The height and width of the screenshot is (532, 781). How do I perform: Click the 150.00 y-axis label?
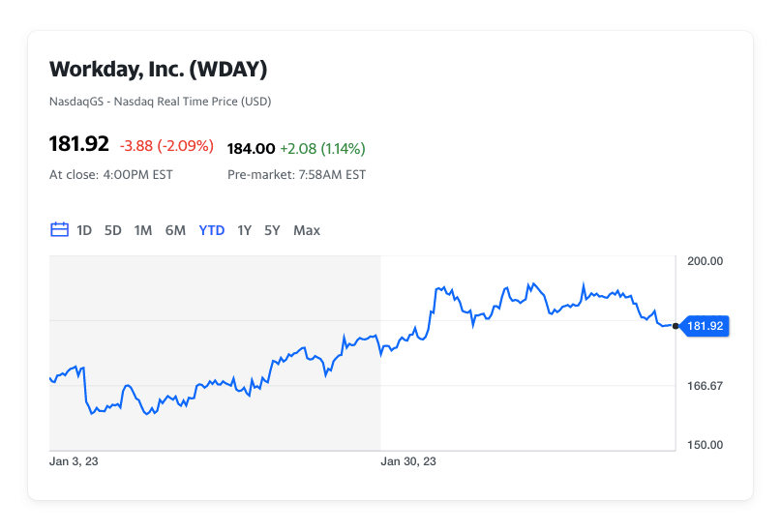706,445
